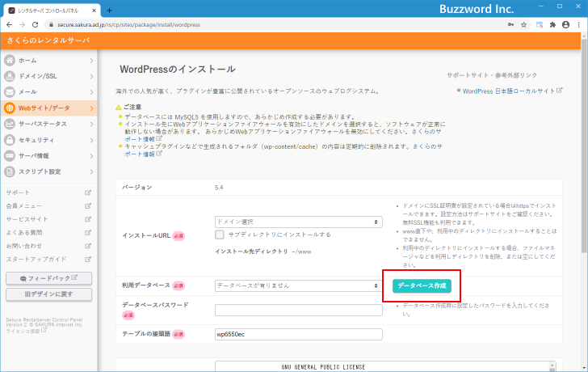
Task: Open the 会員メニュー sidebar link
Action: coord(24,206)
